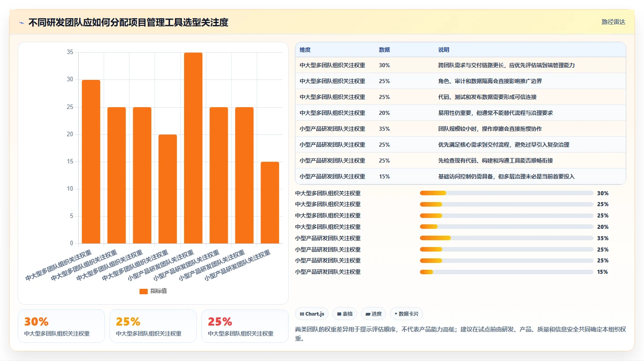Click the 数据 column header
Image resolution: width=644 pixels, height=361 pixels.
point(384,49)
